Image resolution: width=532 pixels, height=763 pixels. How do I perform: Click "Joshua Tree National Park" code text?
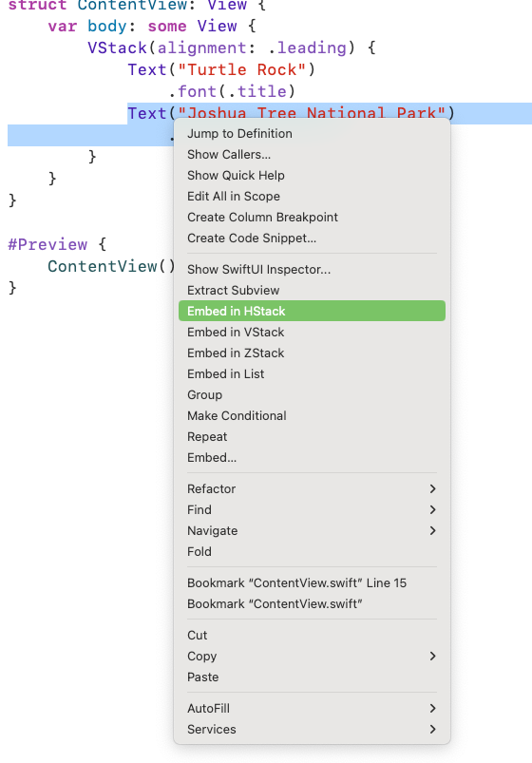(x=312, y=113)
